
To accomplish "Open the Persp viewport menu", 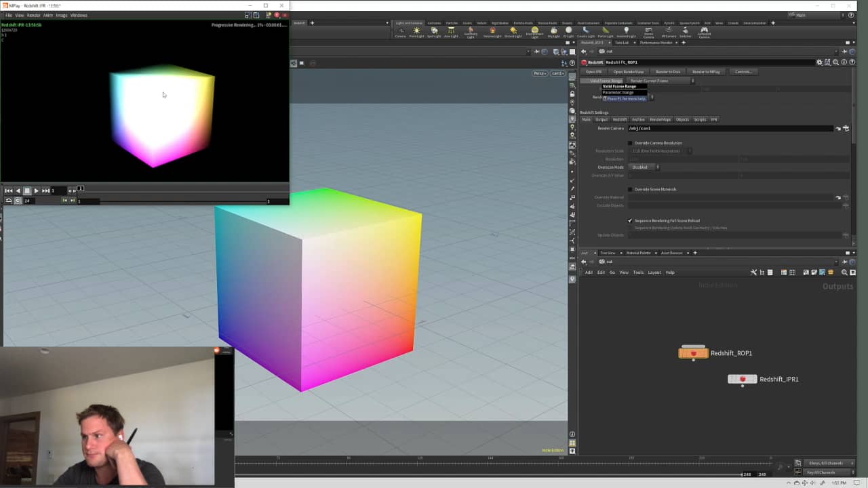I will (x=540, y=73).
